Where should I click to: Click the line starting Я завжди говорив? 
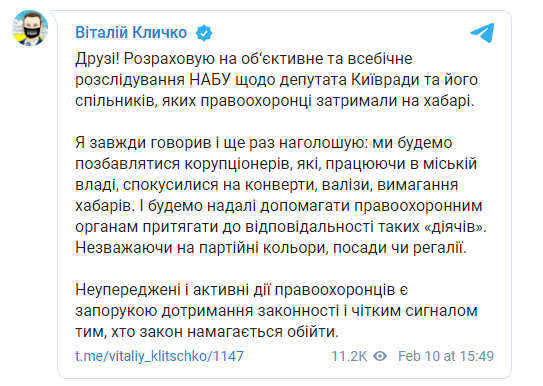click(264, 143)
